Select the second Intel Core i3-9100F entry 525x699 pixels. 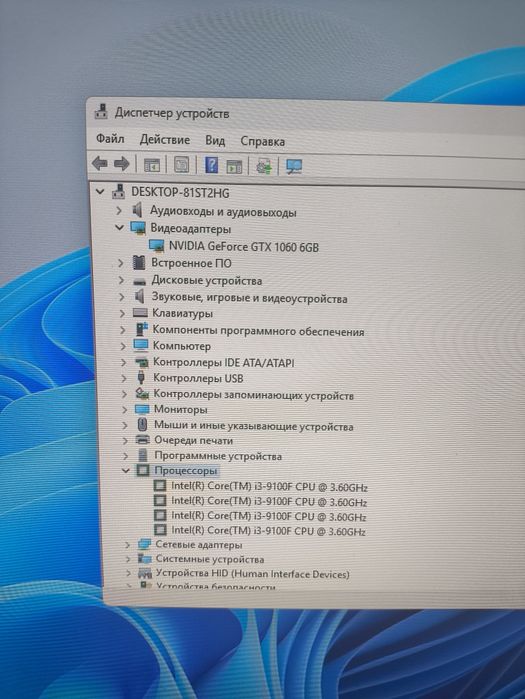(x=269, y=502)
